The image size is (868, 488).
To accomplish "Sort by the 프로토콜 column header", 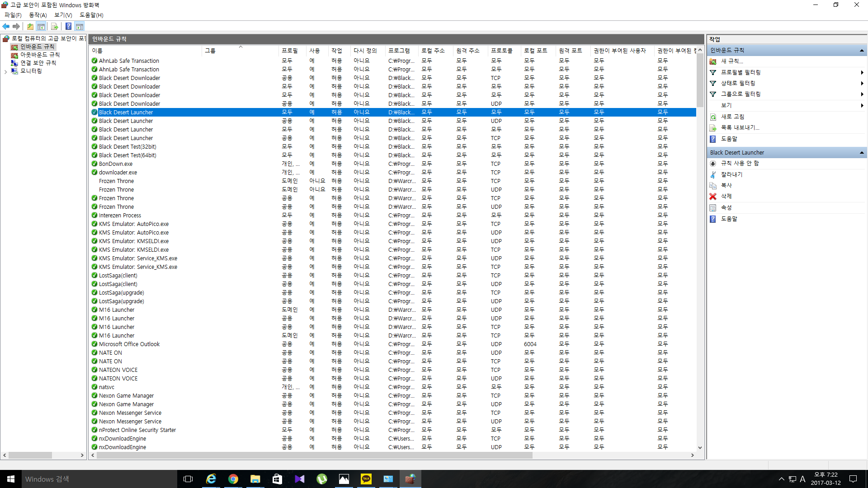I will pos(504,51).
